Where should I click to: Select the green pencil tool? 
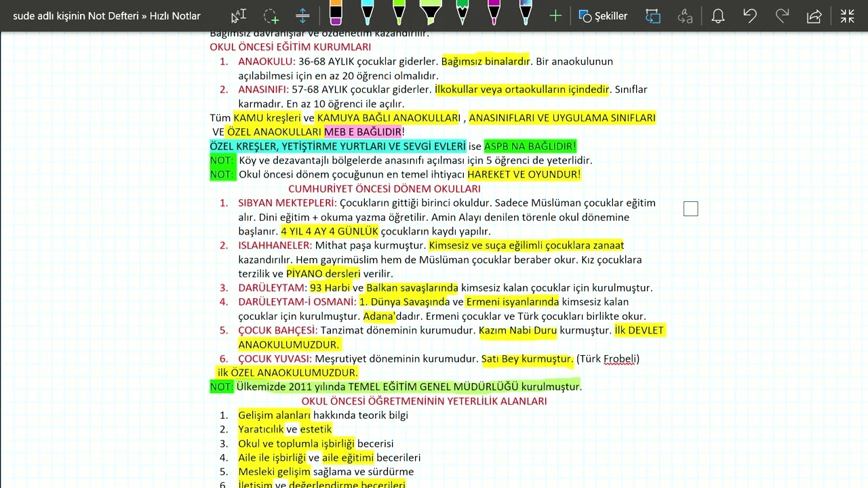coord(462,14)
